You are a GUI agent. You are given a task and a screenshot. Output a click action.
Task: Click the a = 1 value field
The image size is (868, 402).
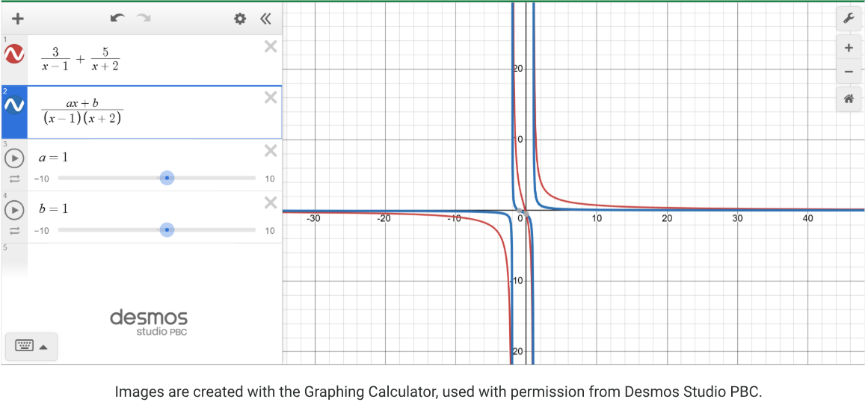pos(53,158)
